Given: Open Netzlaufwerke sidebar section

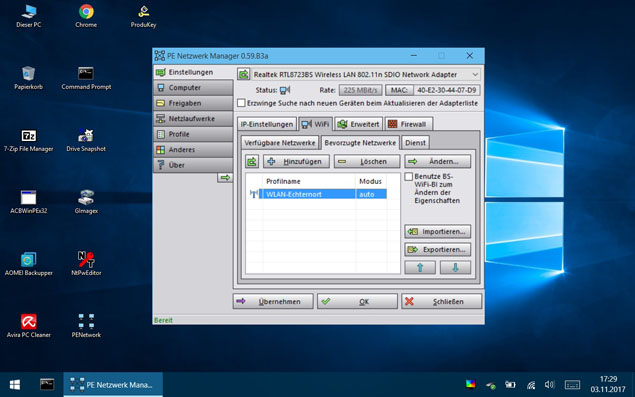Looking at the screenshot, I should click(x=193, y=119).
